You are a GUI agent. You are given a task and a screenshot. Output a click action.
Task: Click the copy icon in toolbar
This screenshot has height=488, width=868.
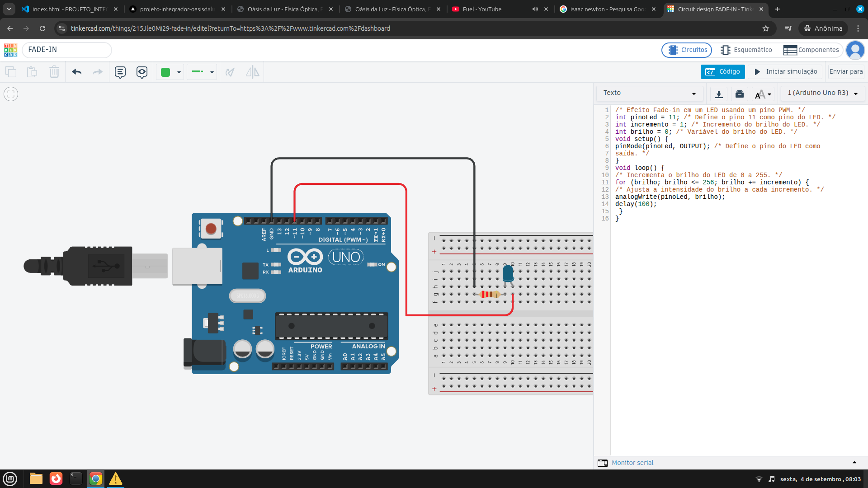pos(11,72)
